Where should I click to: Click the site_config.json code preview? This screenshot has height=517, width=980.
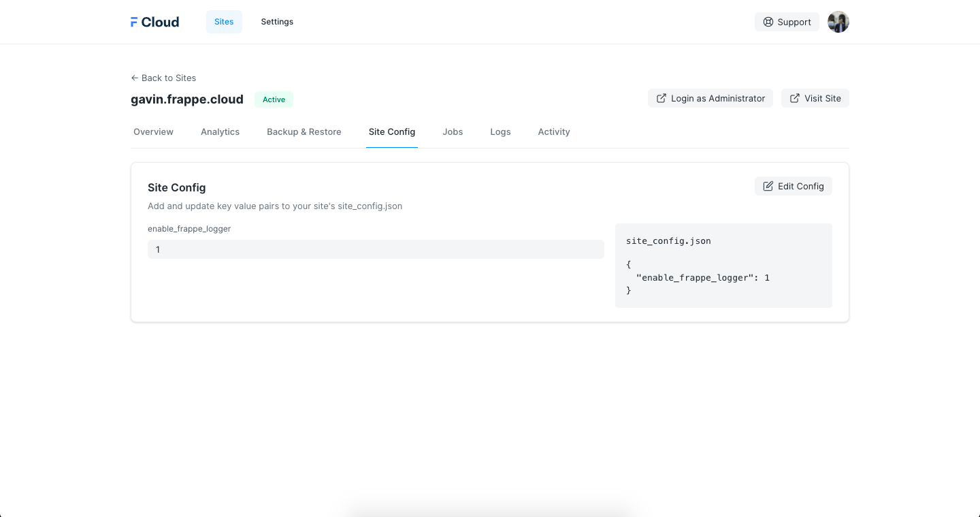pos(723,266)
